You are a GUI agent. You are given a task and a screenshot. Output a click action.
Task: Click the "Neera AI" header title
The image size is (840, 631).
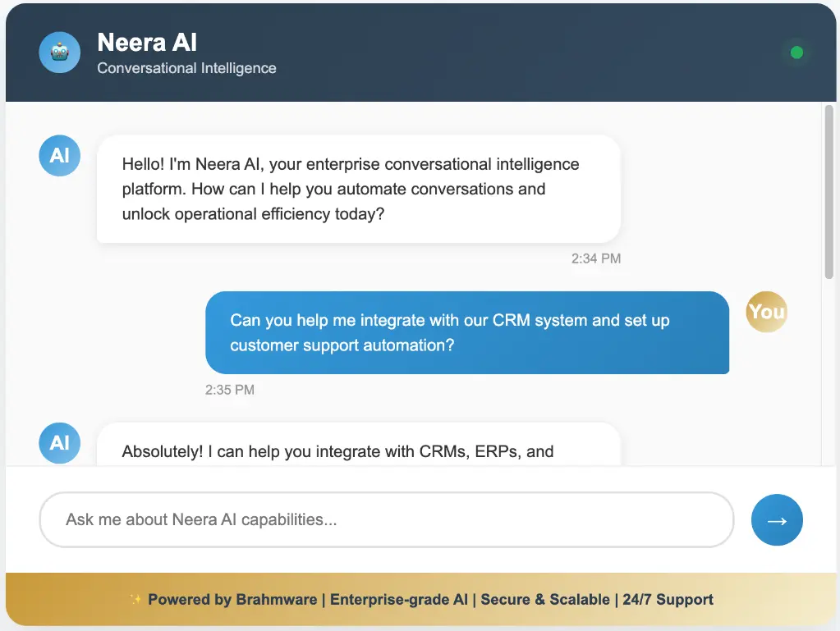click(x=147, y=42)
